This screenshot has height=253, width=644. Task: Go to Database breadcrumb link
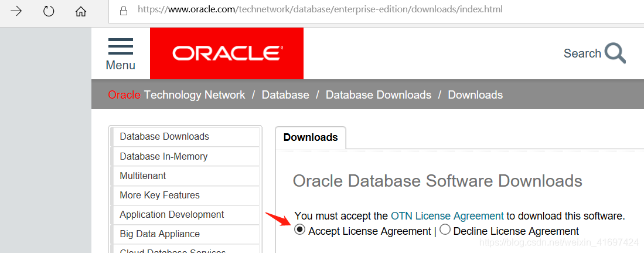[x=285, y=95]
